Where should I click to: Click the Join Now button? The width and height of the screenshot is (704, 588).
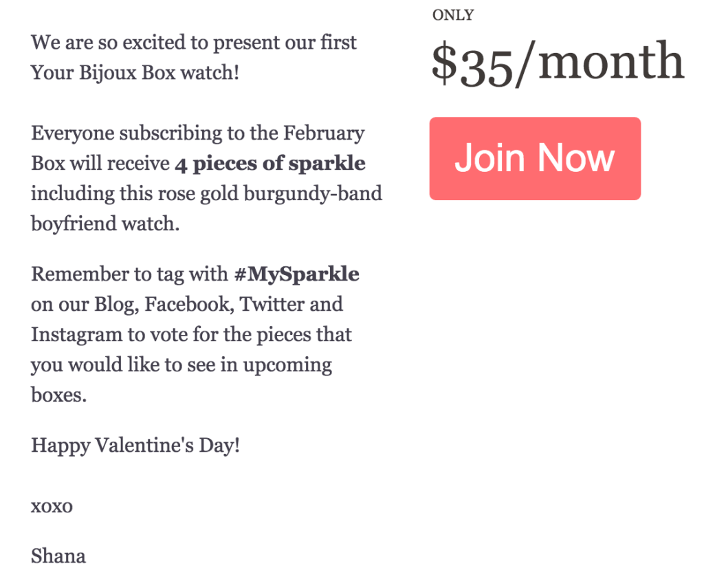[x=535, y=159]
